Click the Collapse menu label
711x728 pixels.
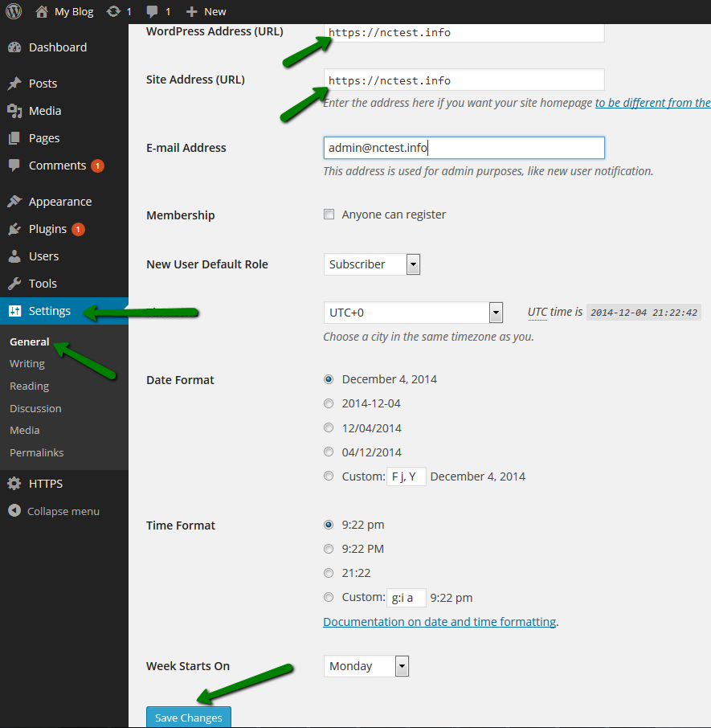coord(63,511)
